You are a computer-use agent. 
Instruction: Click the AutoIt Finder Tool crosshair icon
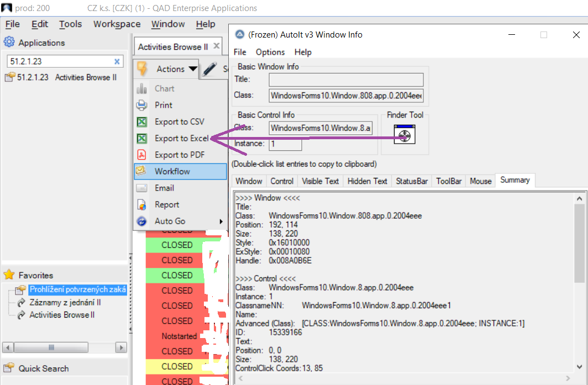pos(405,134)
